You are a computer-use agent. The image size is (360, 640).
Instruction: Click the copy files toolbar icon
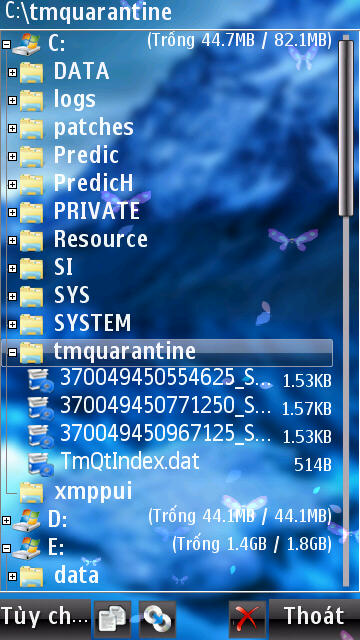click(112, 620)
